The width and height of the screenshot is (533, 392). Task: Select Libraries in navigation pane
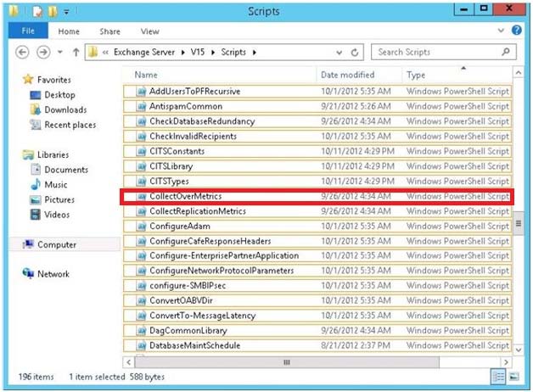(x=53, y=154)
